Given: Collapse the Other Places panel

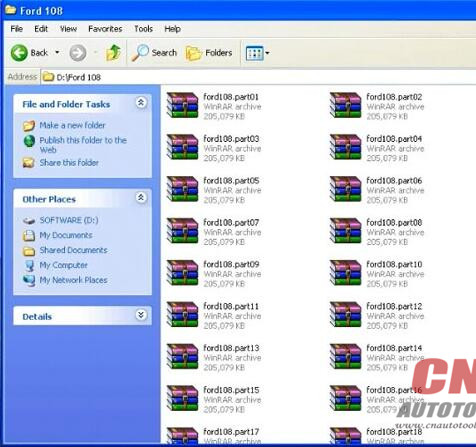Looking at the screenshot, I should (141, 198).
